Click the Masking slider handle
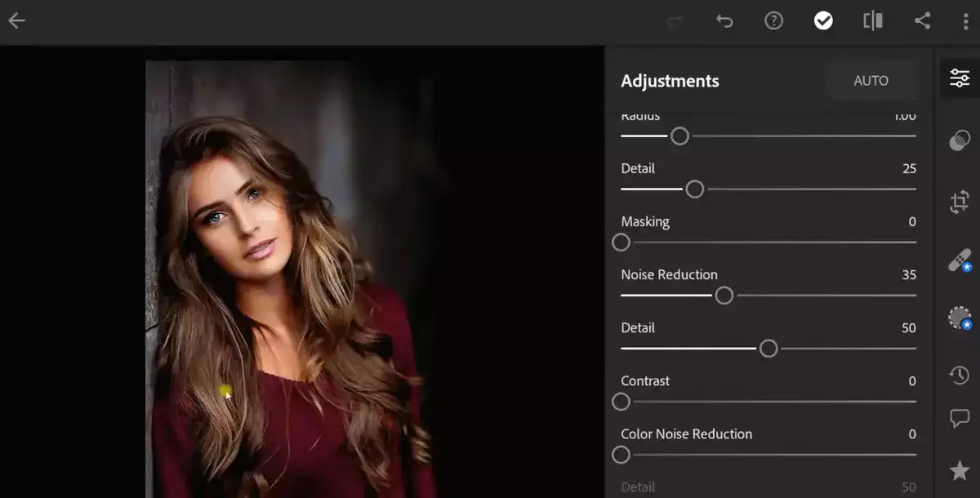 (x=621, y=242)
